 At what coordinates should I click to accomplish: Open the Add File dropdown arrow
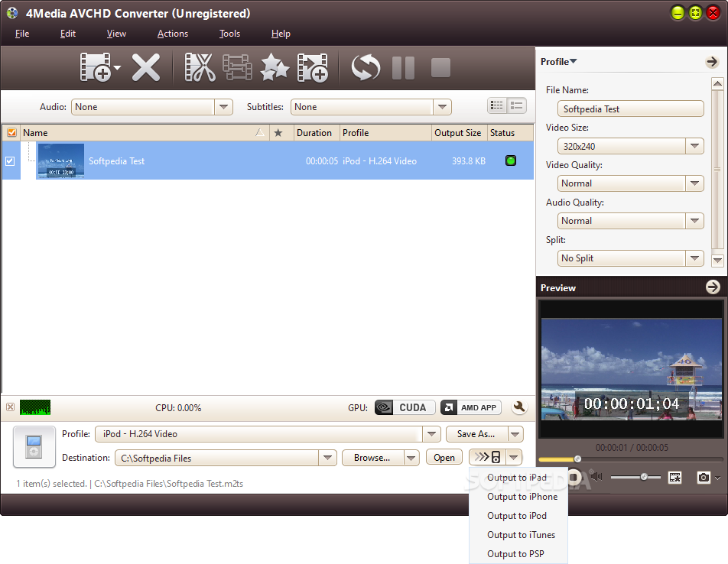coord(117,68)
